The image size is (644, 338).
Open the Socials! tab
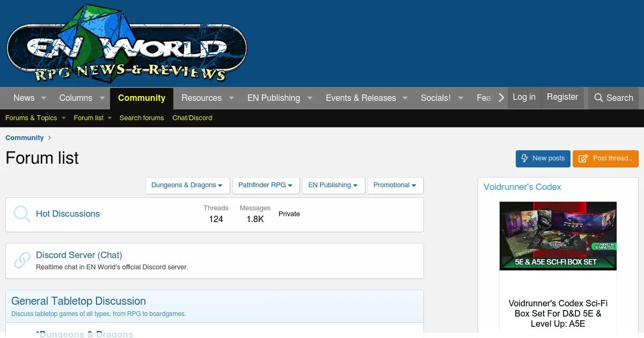click(436, 98)
